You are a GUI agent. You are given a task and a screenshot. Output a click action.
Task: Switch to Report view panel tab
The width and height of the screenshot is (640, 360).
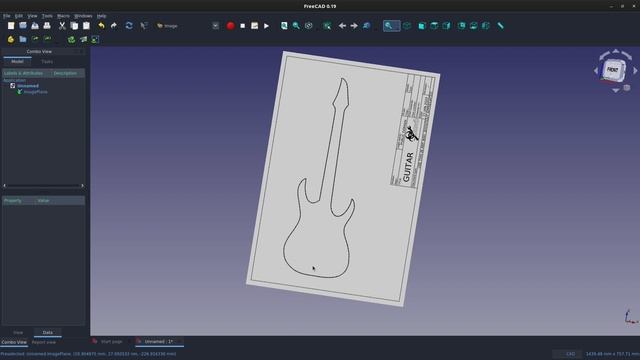coord(44,342)
